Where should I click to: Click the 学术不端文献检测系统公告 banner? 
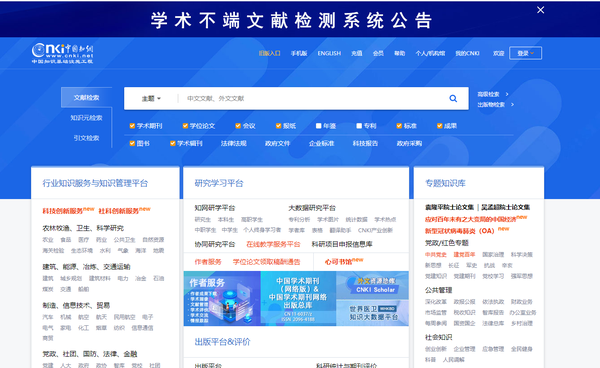pos(292,20)
